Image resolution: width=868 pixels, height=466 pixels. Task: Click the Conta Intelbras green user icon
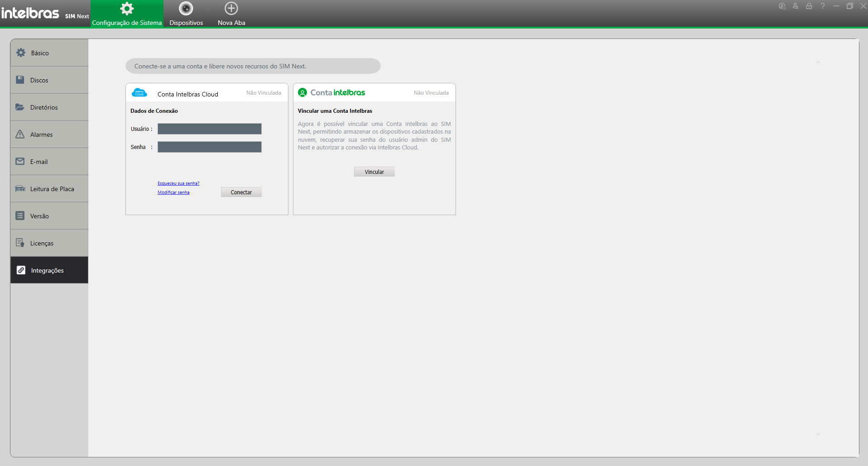pos(302,93)
